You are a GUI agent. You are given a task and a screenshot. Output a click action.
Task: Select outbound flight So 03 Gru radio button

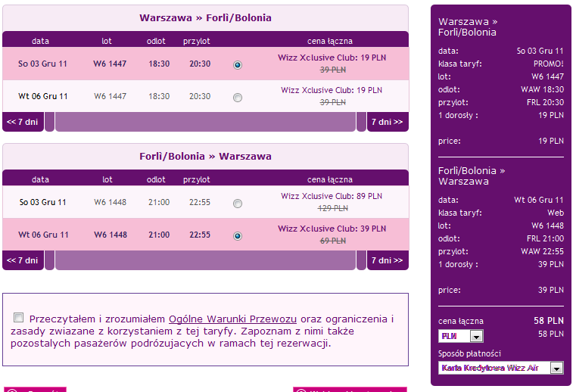[238, 65]
